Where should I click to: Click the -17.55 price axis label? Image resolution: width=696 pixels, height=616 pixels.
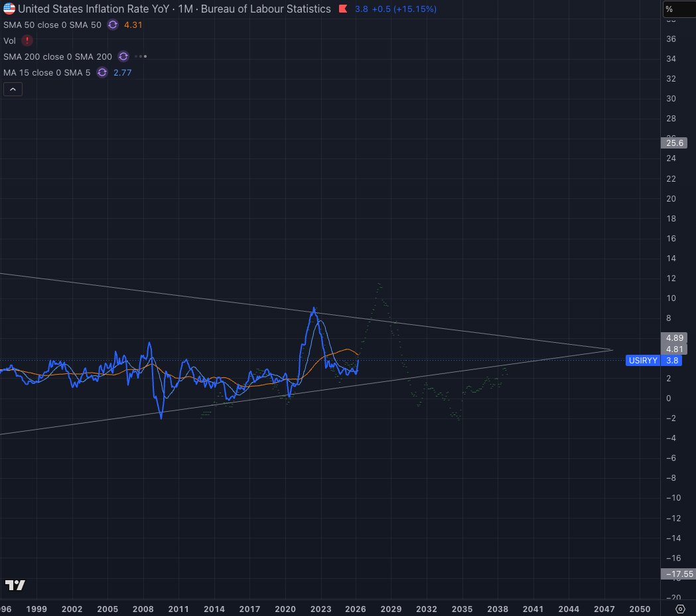click(x=679, y=574)
